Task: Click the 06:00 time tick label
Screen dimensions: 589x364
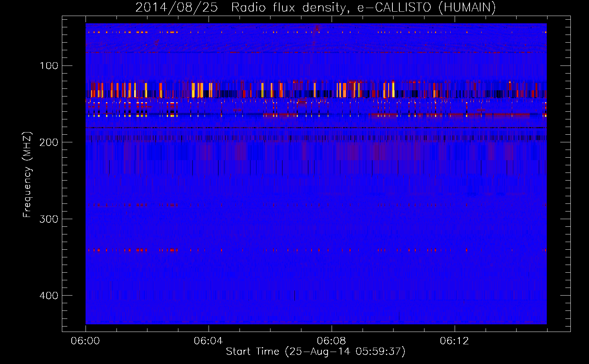Action: [85, 341]
